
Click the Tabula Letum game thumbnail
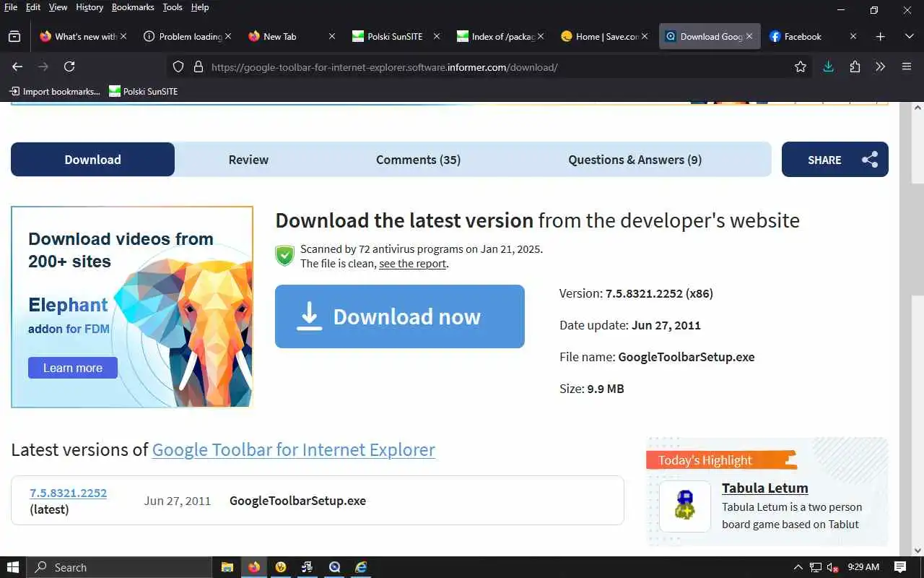pyautogui.click(x=685, y=506)
